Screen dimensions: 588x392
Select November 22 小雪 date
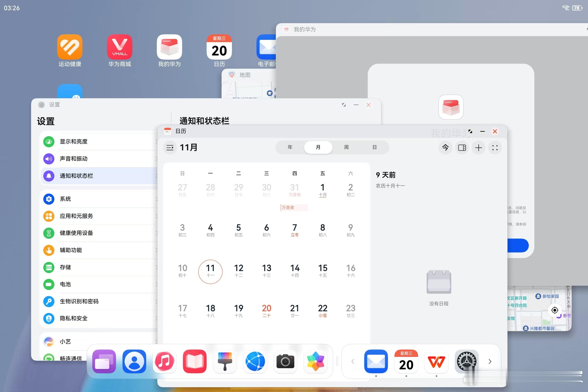click(x=323, y=311)
